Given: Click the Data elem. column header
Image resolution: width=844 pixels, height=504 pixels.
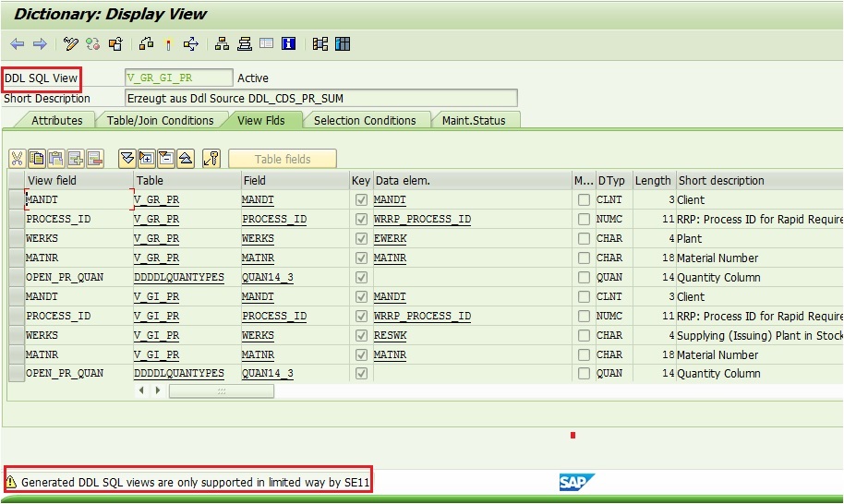Looking at the screenshot, I should coord(472,180).
